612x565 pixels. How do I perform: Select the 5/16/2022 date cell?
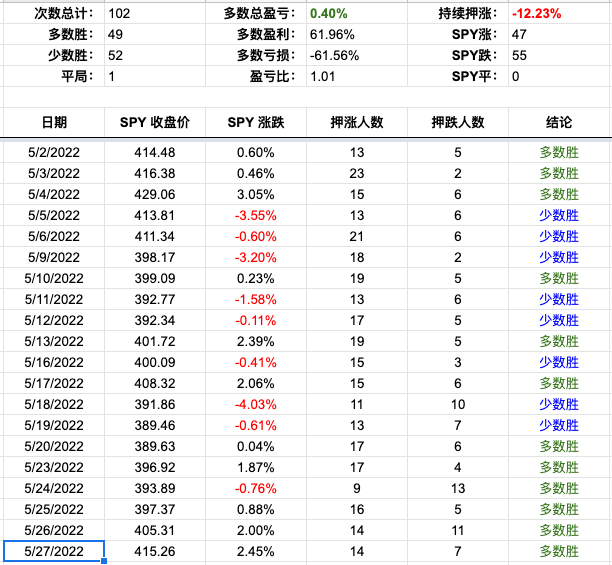(54, 362)
